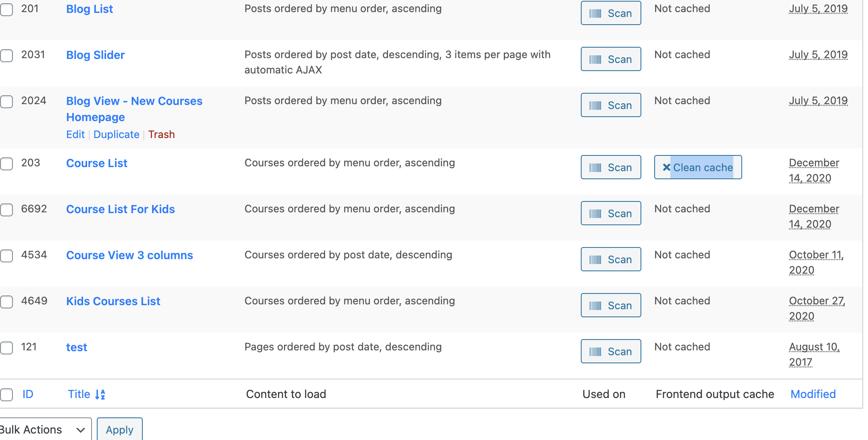
Task: Toggle the select-all checkbox beside ID footer
Action: [6, 394]
